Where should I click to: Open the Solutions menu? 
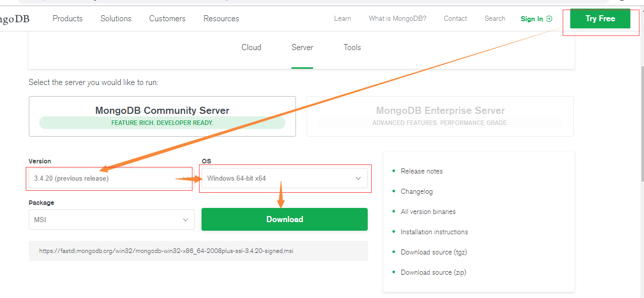point(116,18)
